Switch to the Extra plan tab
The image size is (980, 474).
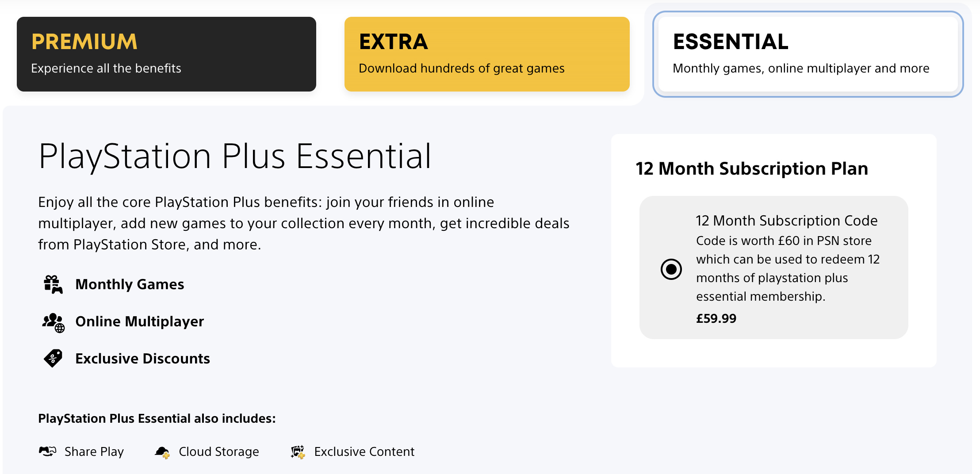click(486, 53)
